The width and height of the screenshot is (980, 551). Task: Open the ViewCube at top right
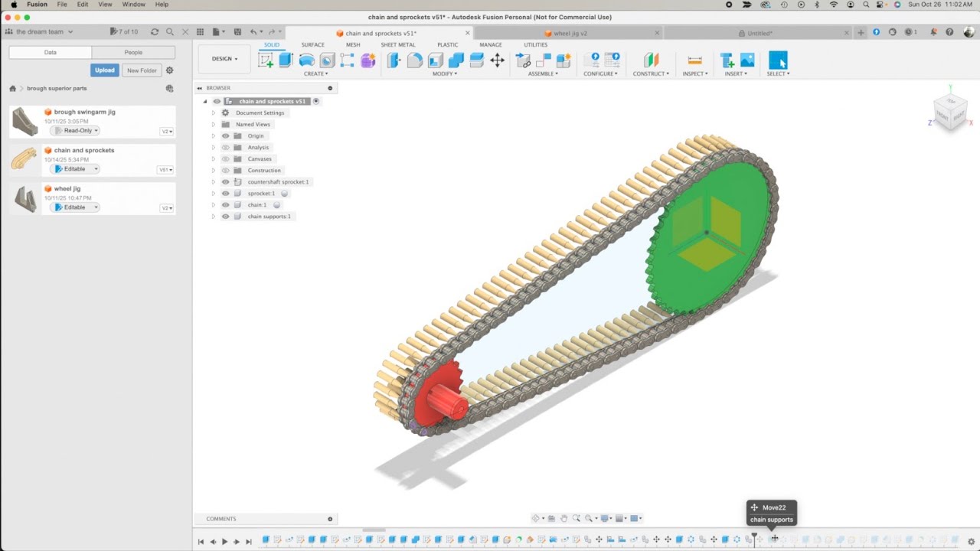950,112
